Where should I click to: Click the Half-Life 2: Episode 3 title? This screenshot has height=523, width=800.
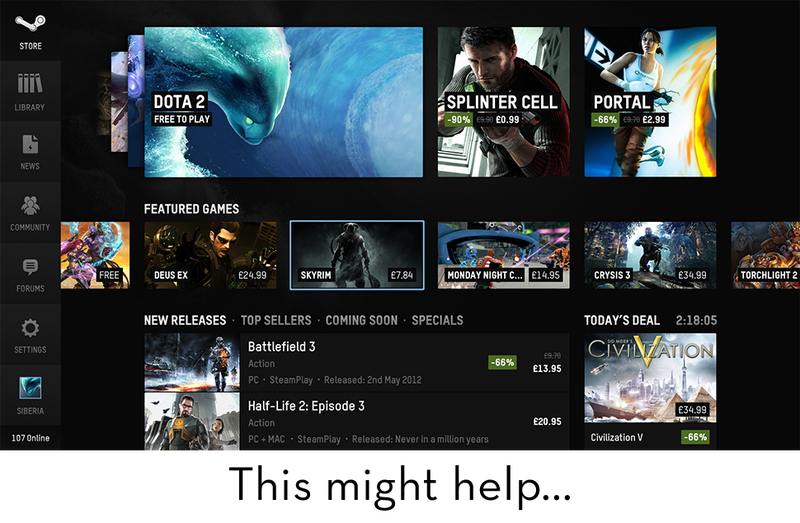(306, 406)
